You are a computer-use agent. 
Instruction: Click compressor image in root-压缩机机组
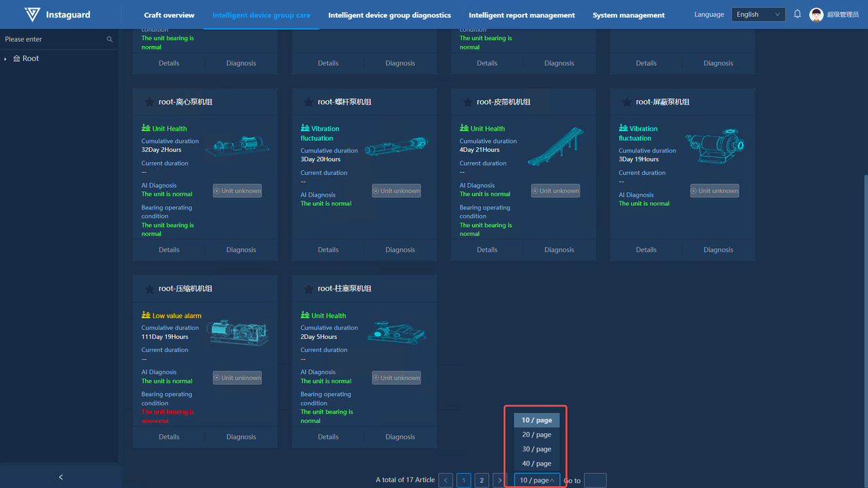click(237, 332)
